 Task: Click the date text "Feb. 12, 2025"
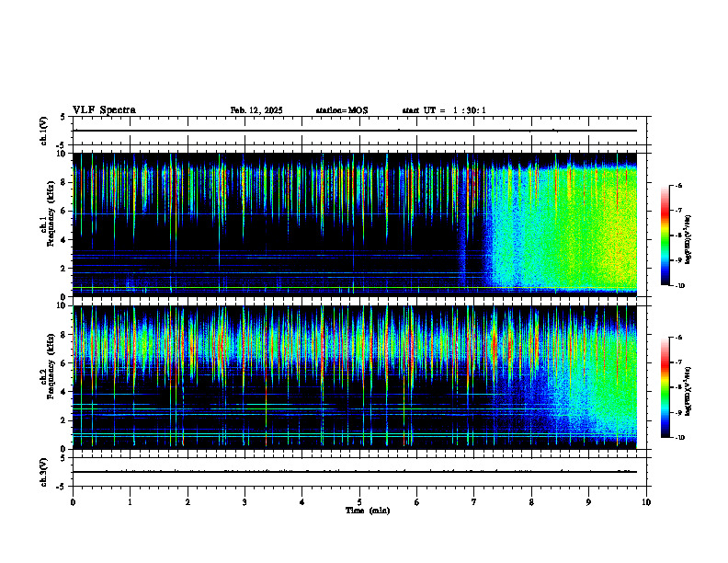pyautogui.click(x=256, y=110)
